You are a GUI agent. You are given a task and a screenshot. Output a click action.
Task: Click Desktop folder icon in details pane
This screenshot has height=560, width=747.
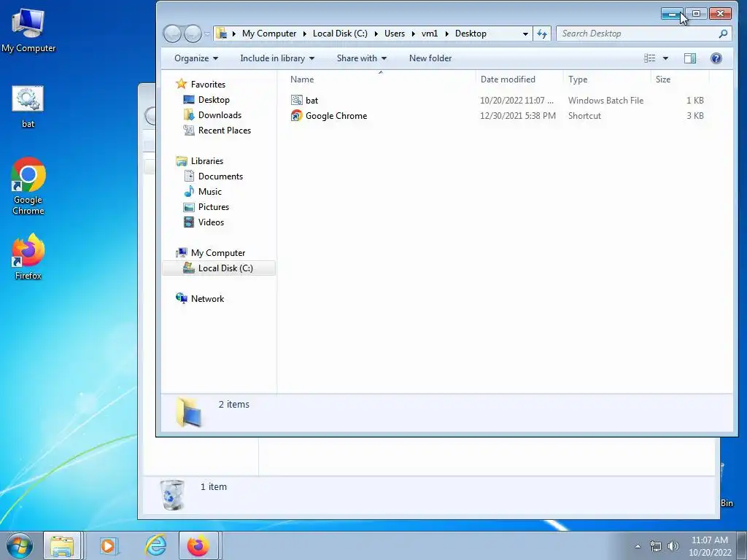189,411
